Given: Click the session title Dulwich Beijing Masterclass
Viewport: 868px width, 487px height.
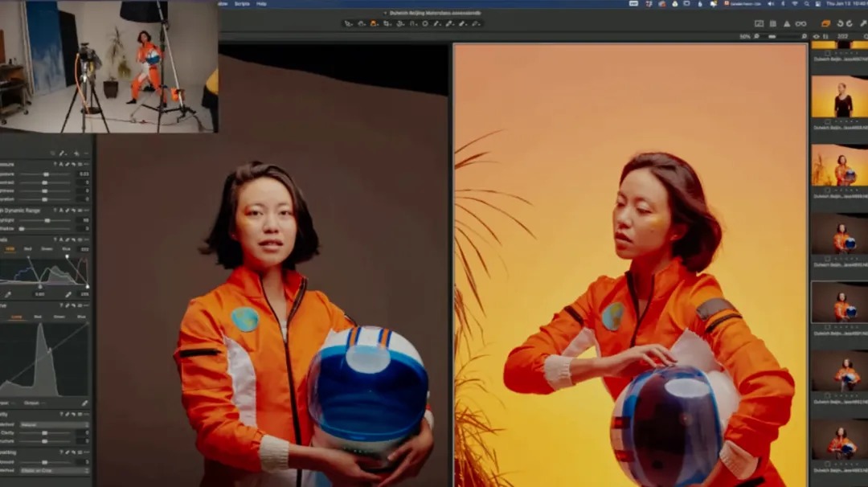Looking at the screenshot, I should pyautogui.click(x=435, y=13).
